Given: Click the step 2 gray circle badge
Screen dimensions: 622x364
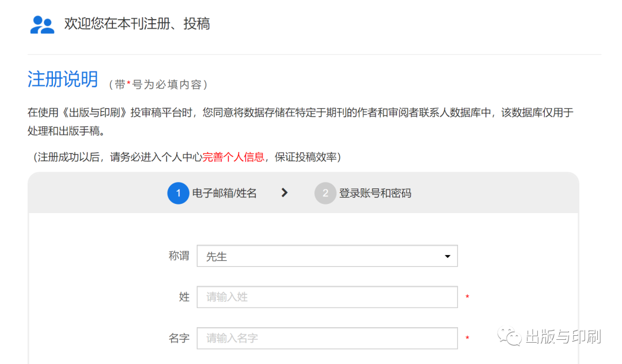Looking at the screenshot, I should click(x=325, y=193).
